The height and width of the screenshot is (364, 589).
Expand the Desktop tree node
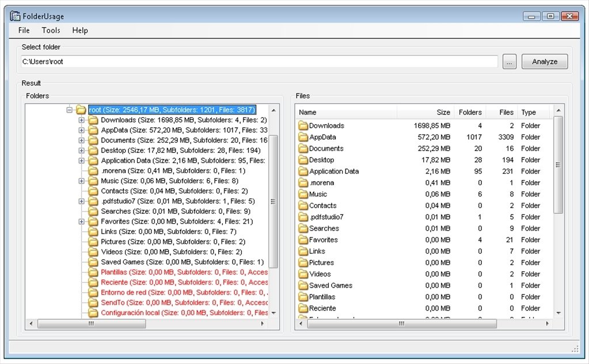point(81,151)
